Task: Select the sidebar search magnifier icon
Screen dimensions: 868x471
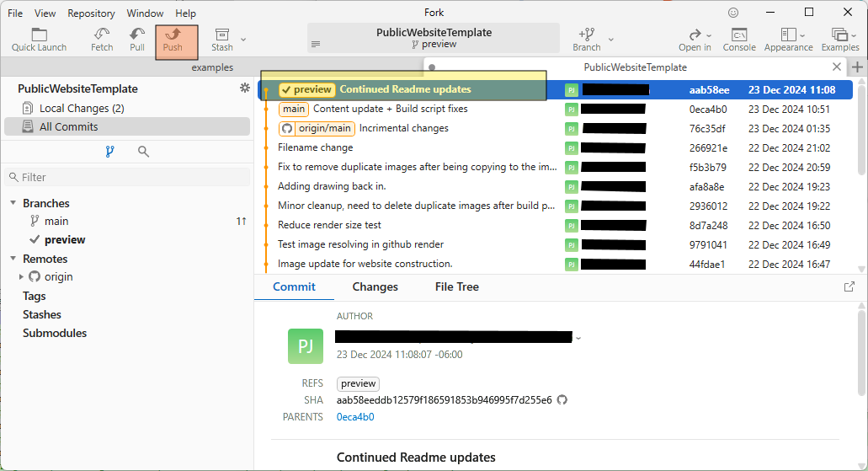Action: click(x=144, y=152)
